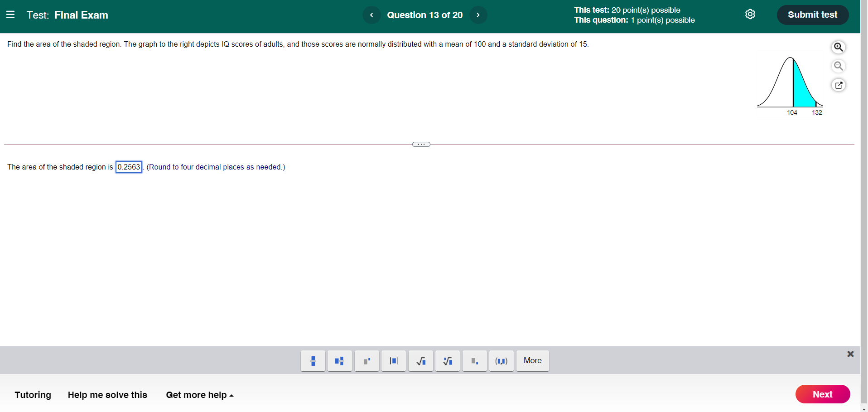Insert a subscript template
Viewport: 868px width, 412px height.
(474, 360)
